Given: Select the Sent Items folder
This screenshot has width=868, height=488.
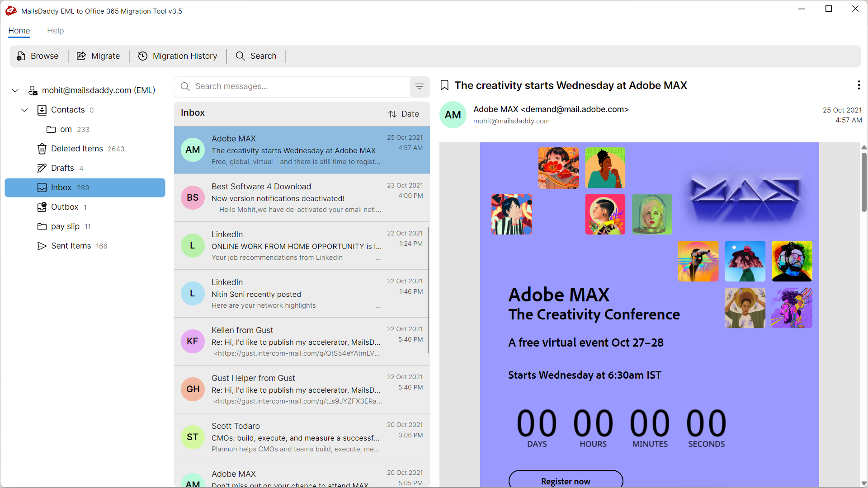Looking at the screenshot, I should (x=85, y=246).
